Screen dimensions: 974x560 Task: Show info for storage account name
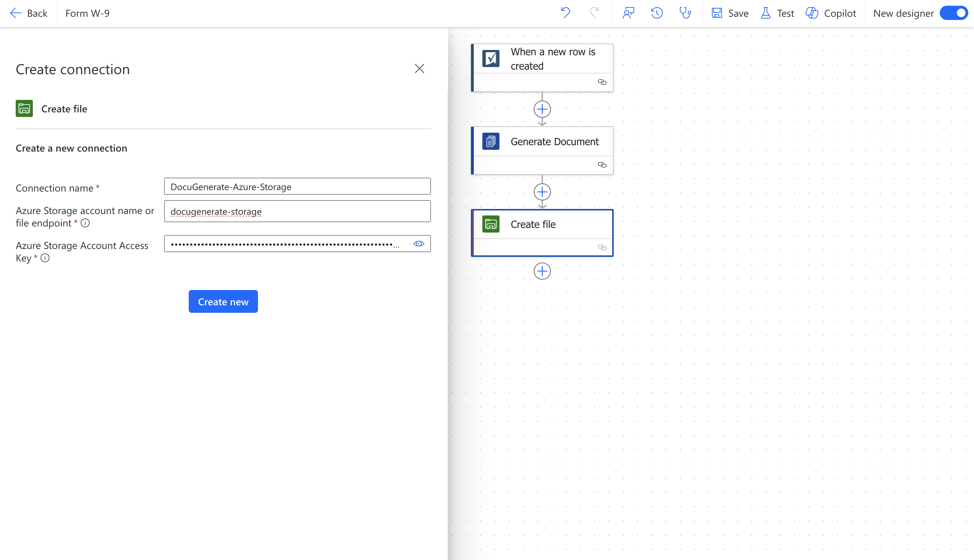point(85,223)
